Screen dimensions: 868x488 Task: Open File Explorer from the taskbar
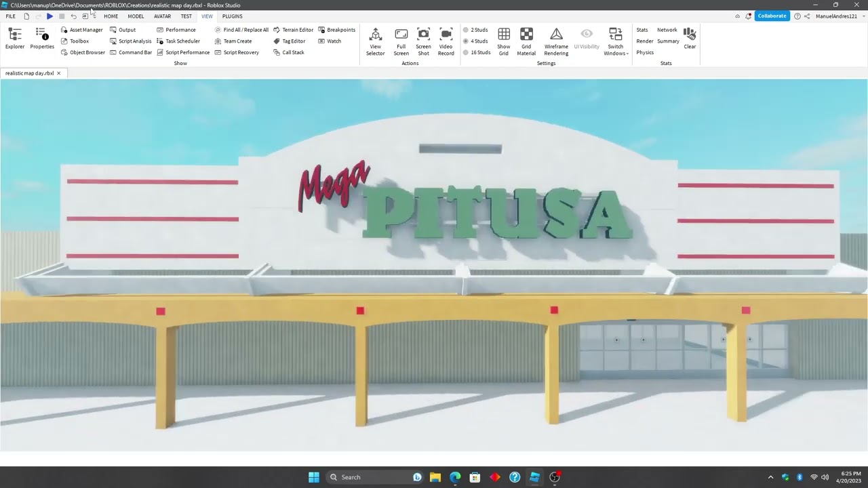tap(435, 477)
